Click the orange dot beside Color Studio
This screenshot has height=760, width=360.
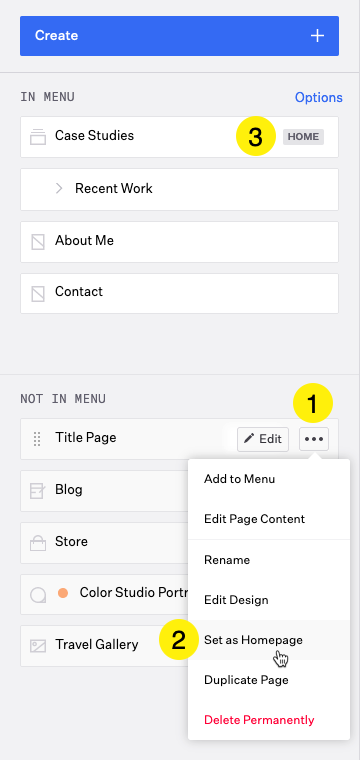(63, 593)
